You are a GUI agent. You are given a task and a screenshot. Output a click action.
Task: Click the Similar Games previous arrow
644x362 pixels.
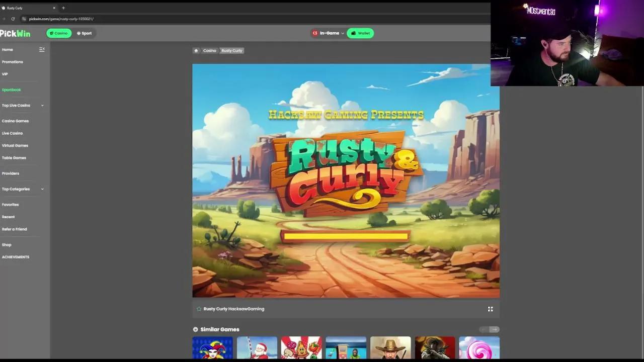point(484,329)
